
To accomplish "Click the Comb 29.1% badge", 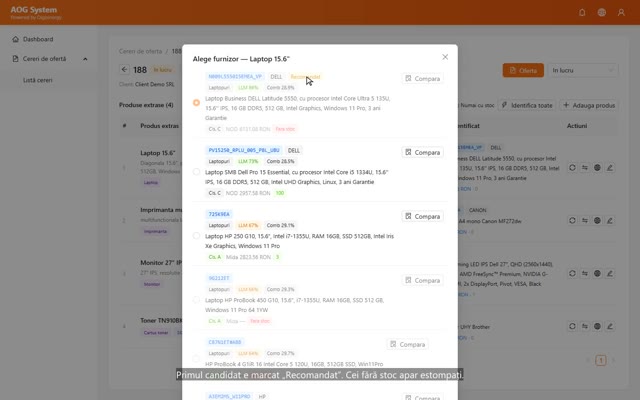I will (x=280, y=225).
